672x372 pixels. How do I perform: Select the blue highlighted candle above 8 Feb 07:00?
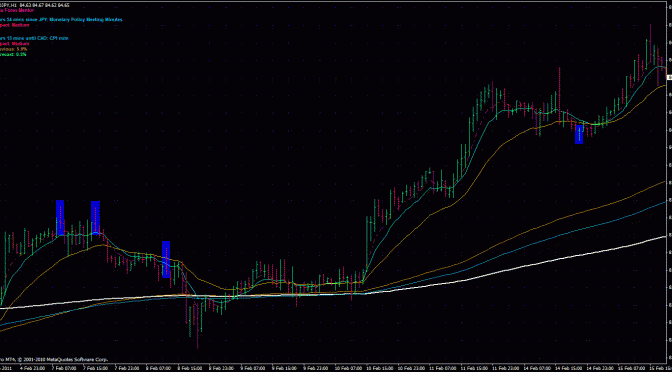(x=166, y=259)
